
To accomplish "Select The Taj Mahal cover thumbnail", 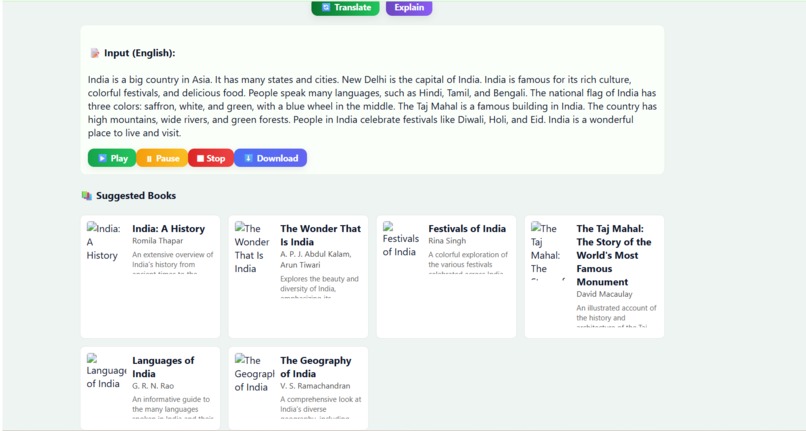I will [x=548, y=252].
